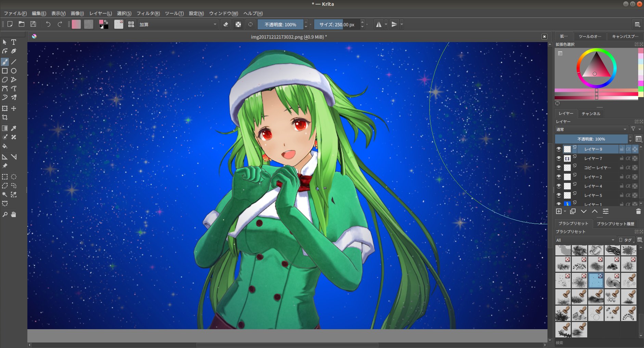
Task: Choose the Elliptical Selection tool
Action: [14, 177]
